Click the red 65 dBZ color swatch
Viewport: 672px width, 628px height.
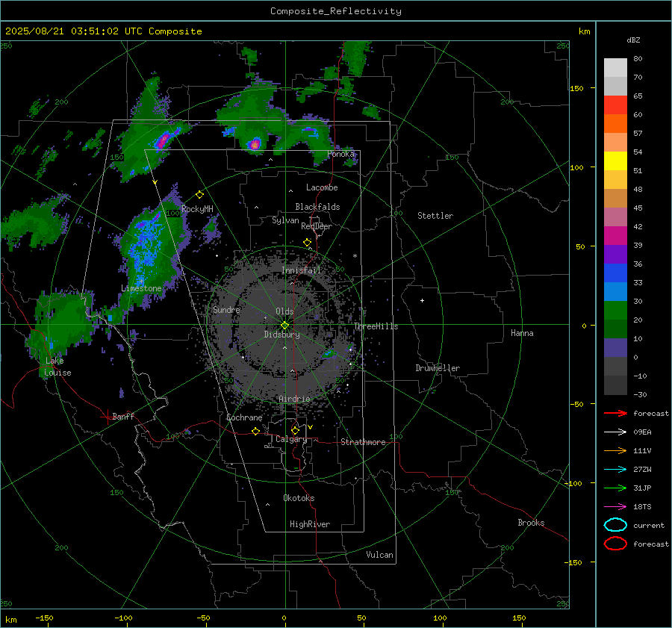pos(615,105)
